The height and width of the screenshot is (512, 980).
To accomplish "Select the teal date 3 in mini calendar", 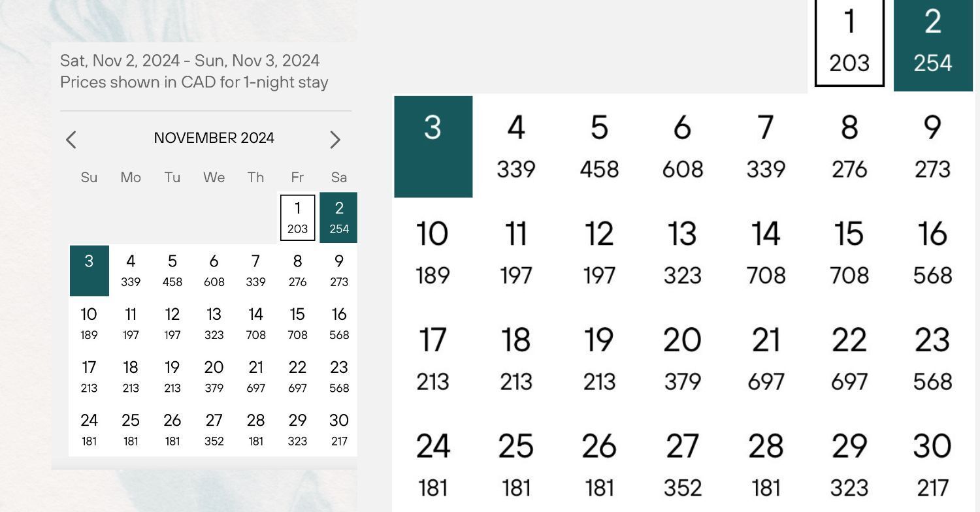I will [89, 270].
